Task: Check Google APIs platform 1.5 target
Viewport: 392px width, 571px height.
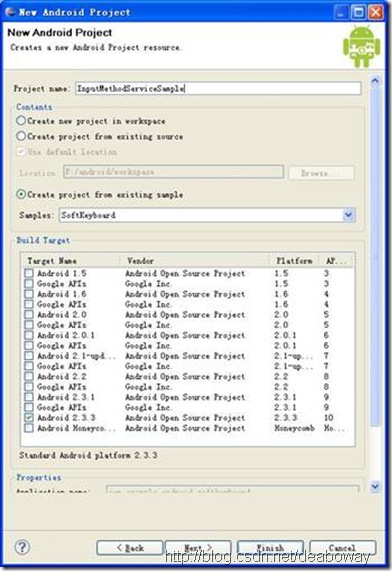Action: [29, 283]
